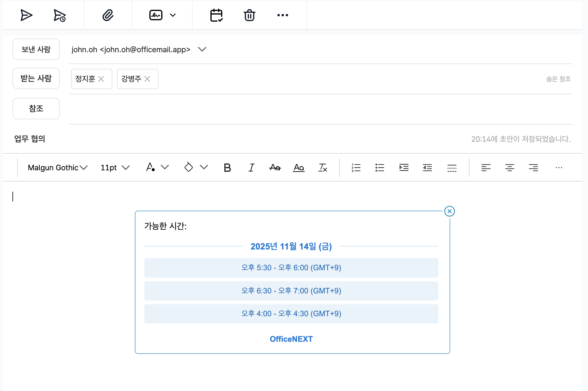Screen dimensions: 588x391
Task: Toggle bold formatting
Action: tap(227, 168)
